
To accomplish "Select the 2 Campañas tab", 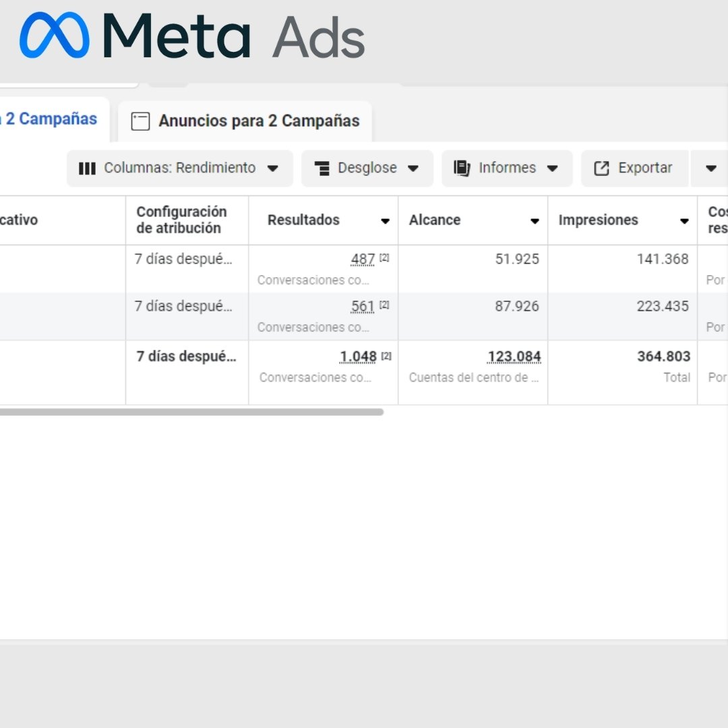I will [51, 119].
